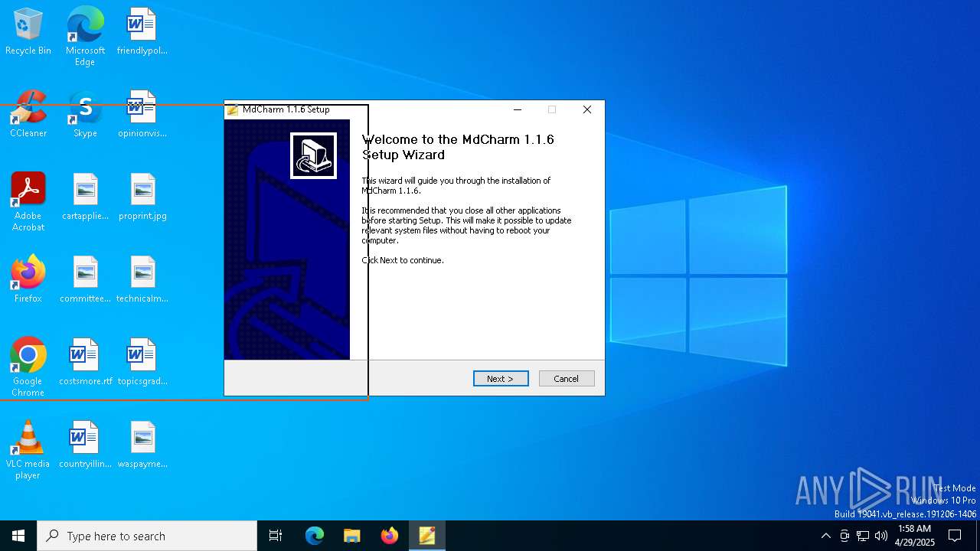Select the waspayme... image file icon
This screenshot has height=551, width=980.
point(142,445)
